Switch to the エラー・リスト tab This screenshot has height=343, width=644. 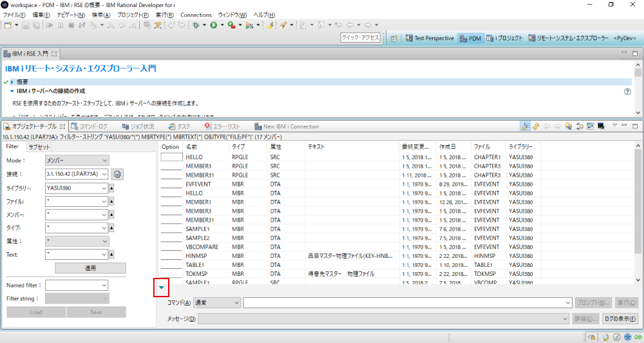pos(222,126)
